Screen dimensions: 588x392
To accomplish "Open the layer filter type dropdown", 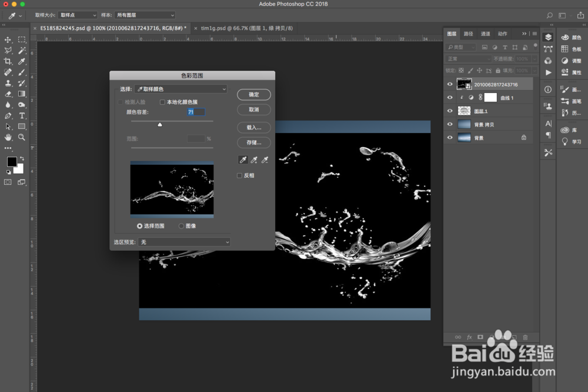I will click(x=460, y=47).
